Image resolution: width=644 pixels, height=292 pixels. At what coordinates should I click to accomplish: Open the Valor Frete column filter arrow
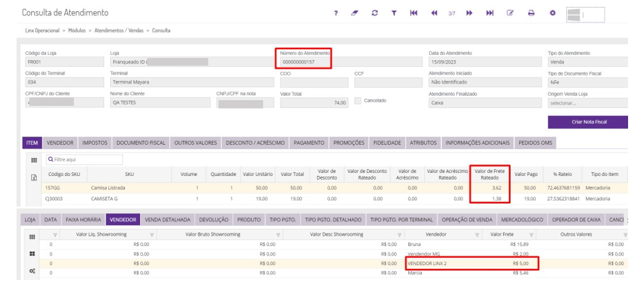click(x=531, y=235)
